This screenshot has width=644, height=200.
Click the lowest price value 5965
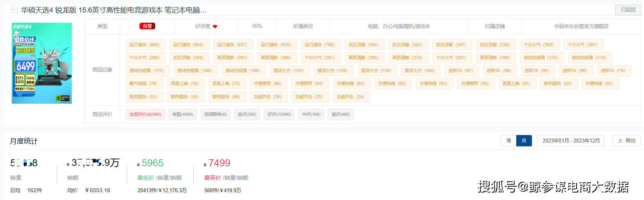click(152, 163)
